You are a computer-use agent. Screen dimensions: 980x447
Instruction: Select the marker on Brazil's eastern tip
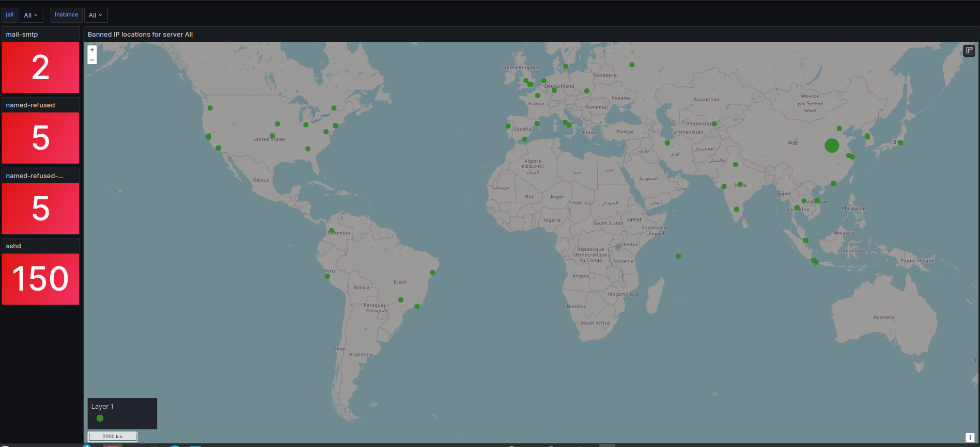[x=432, y=273]
